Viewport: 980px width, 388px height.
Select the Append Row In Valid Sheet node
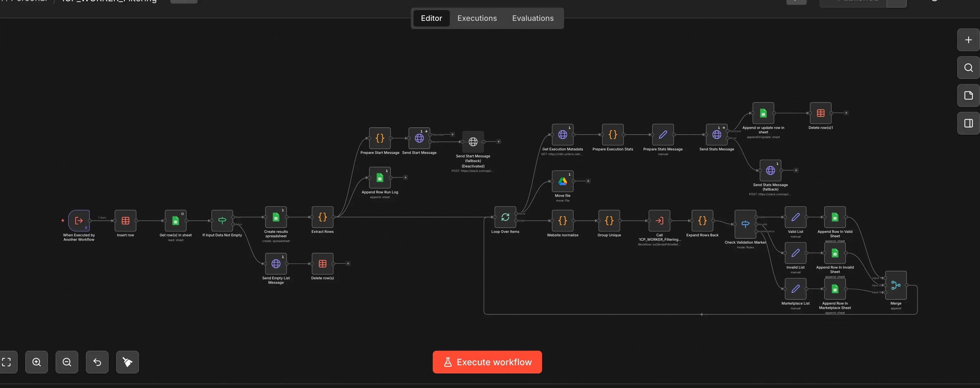(x=835, y=217)
